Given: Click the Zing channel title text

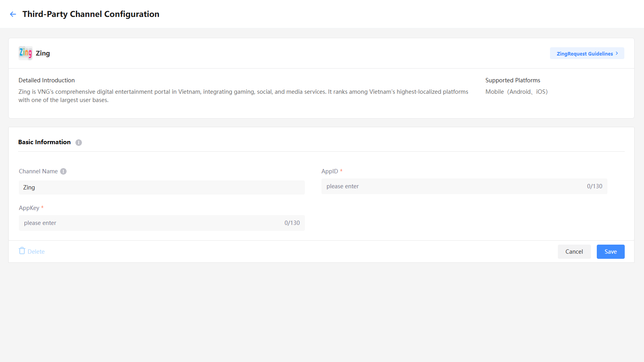Looking at the screenshot, I should point(43,53).
